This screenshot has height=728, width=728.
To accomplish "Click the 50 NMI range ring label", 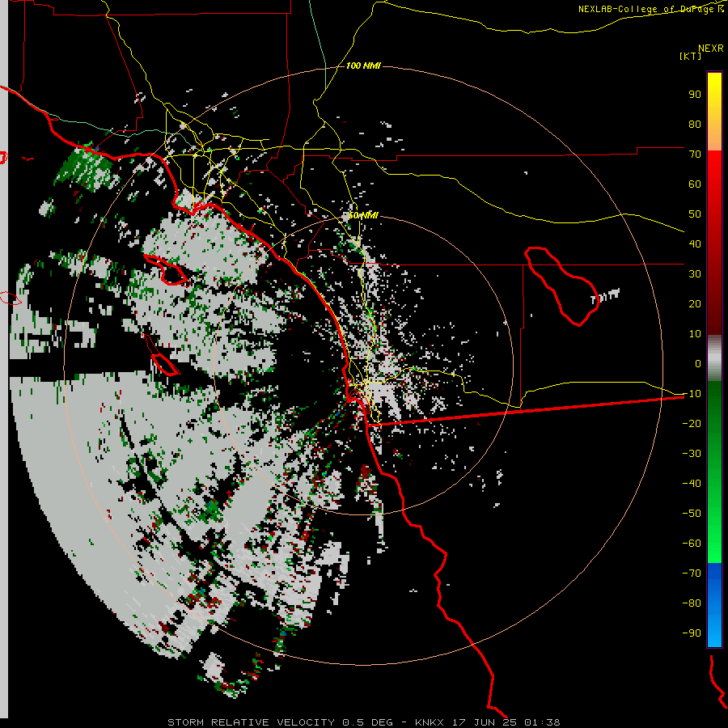I will click(x=363, y=215).
